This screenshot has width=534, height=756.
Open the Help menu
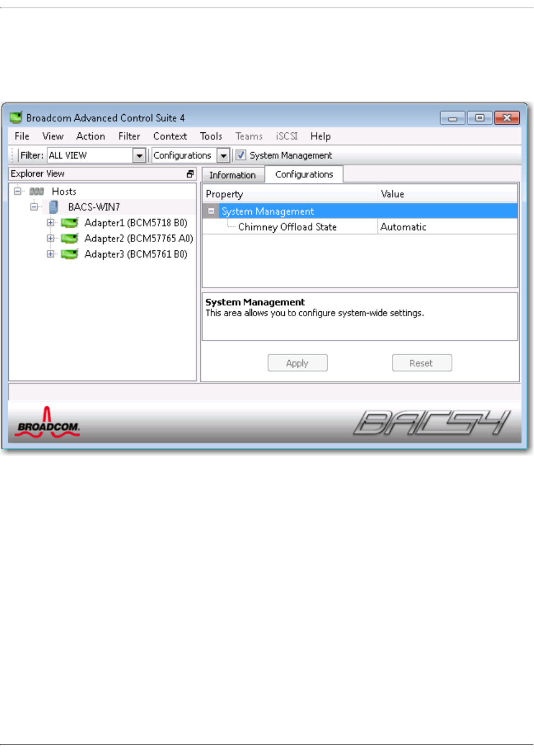pos(321,136)
